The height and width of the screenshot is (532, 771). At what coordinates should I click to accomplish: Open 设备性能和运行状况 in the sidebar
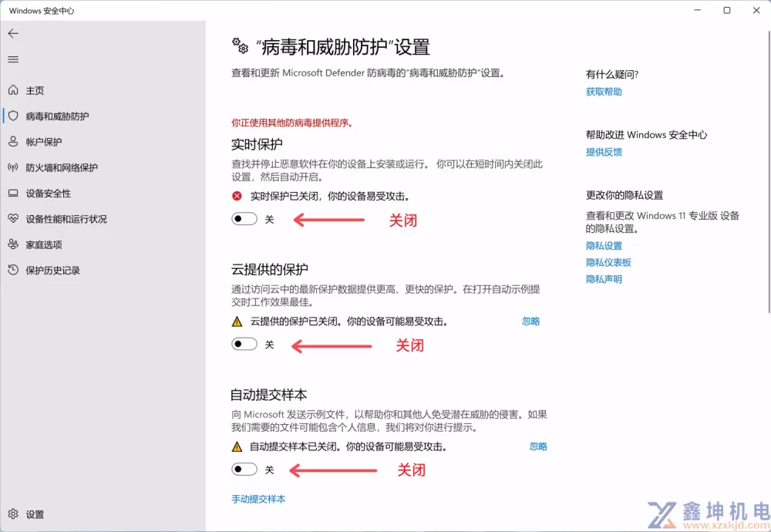pyautogui.click(x=103, y=219)
